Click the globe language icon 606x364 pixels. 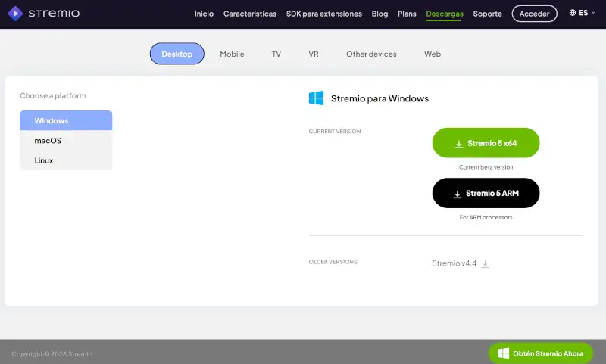[x=573, y=13]
